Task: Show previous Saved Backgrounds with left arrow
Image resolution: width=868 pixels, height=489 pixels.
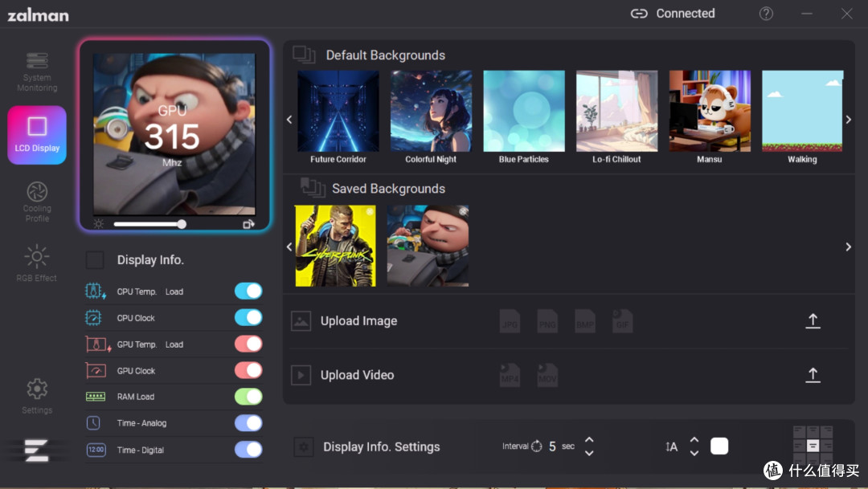Action: point(289,247)
